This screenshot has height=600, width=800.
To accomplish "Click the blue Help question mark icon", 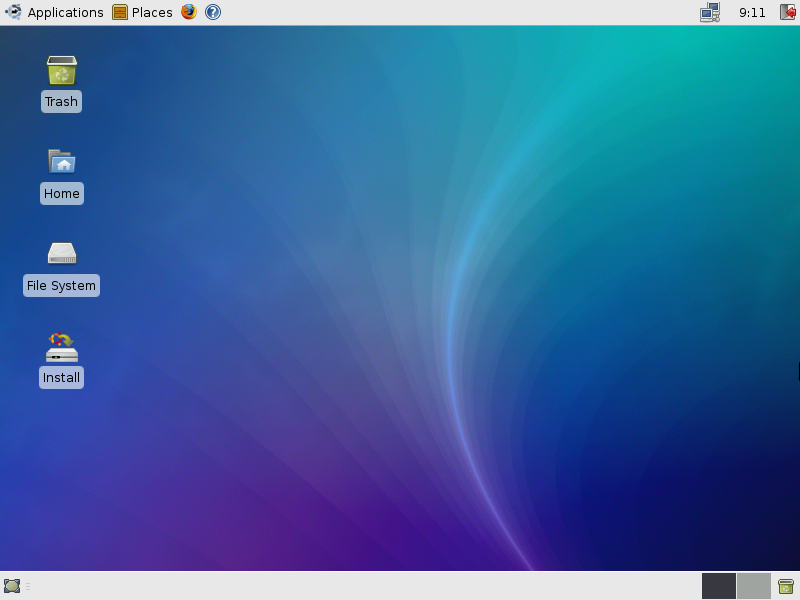I will click(x=213, y=12).
